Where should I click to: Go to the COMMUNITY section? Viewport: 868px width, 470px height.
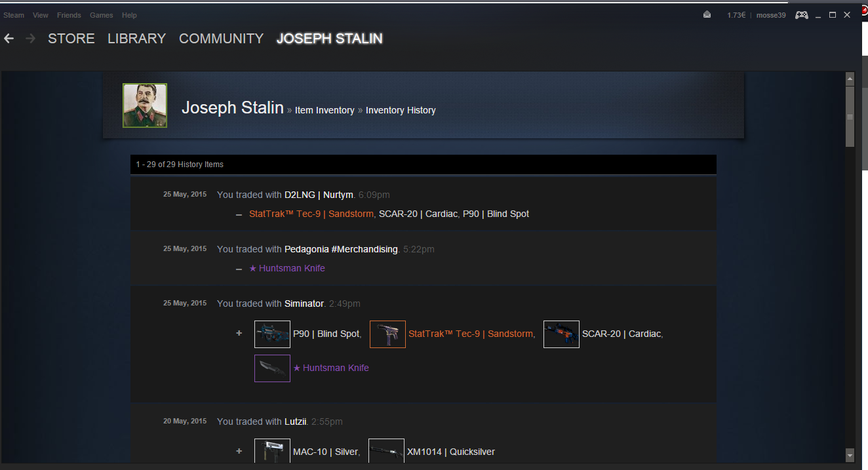pos(222,39)
